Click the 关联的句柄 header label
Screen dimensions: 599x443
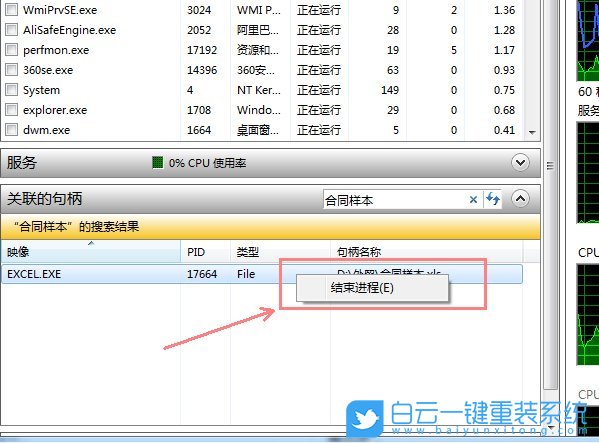point(45,199)
